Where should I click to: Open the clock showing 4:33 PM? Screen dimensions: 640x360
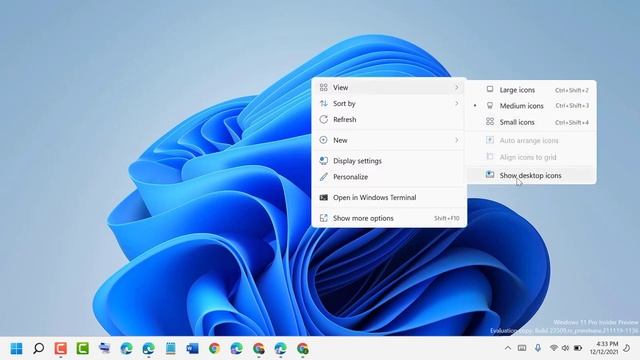click(604, 348)
